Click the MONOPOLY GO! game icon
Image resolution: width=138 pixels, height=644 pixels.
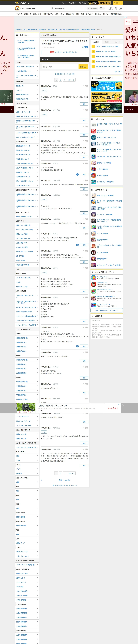coord(94,284)
